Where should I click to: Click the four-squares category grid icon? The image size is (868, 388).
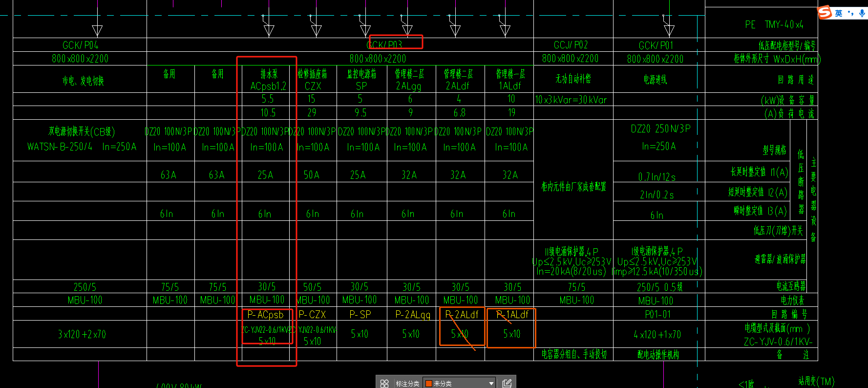click(384, 384)
